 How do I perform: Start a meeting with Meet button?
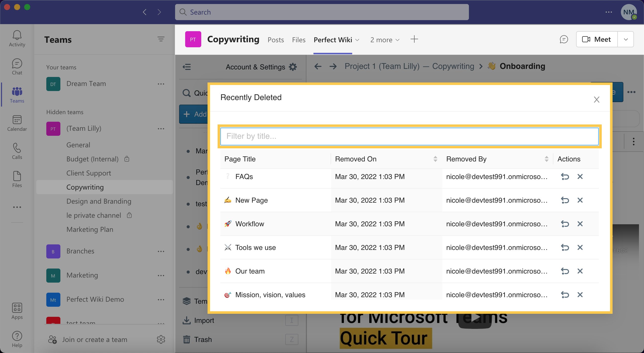click(597, 39)
